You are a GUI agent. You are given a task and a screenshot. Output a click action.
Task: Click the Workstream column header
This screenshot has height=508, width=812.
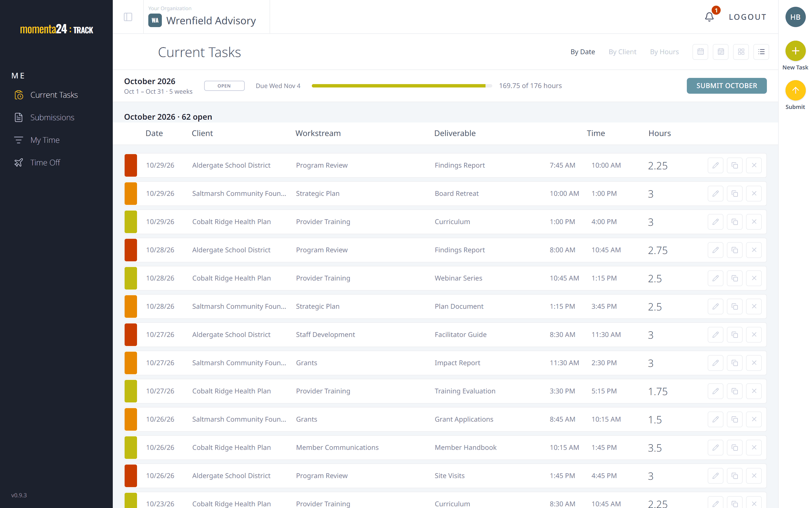click(x=318, y=133)
